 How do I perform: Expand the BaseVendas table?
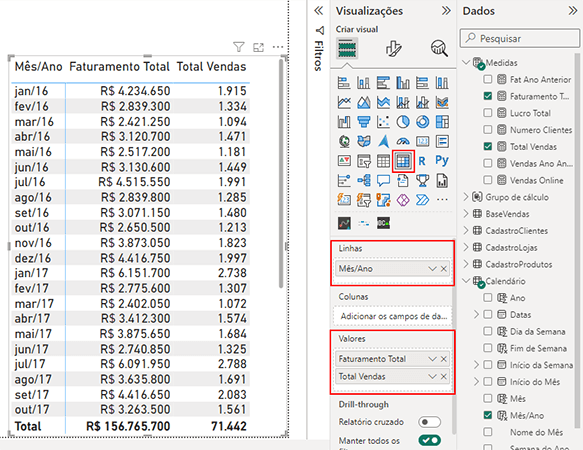click(466, 213)
